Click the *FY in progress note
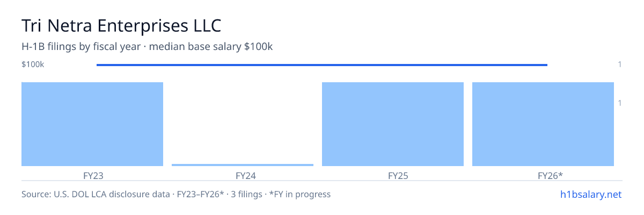Viewport: 644px width, 215px height. 300,194
